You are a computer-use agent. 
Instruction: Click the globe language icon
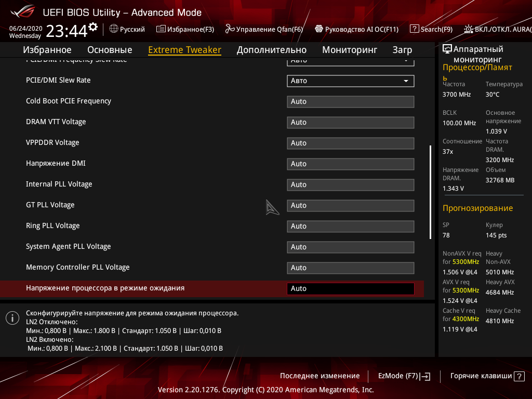click(114, 29)
